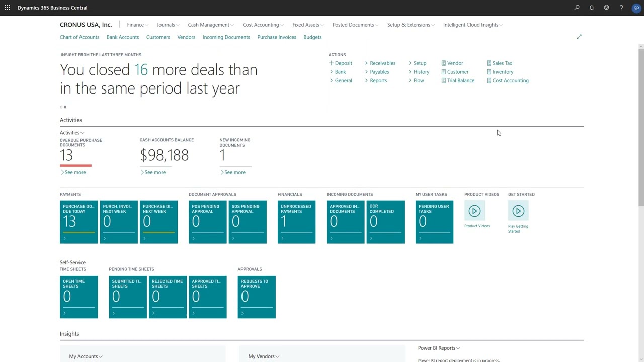Click the search magnifier icon
The width and height of the screenshot is (644, 362).
577,8
